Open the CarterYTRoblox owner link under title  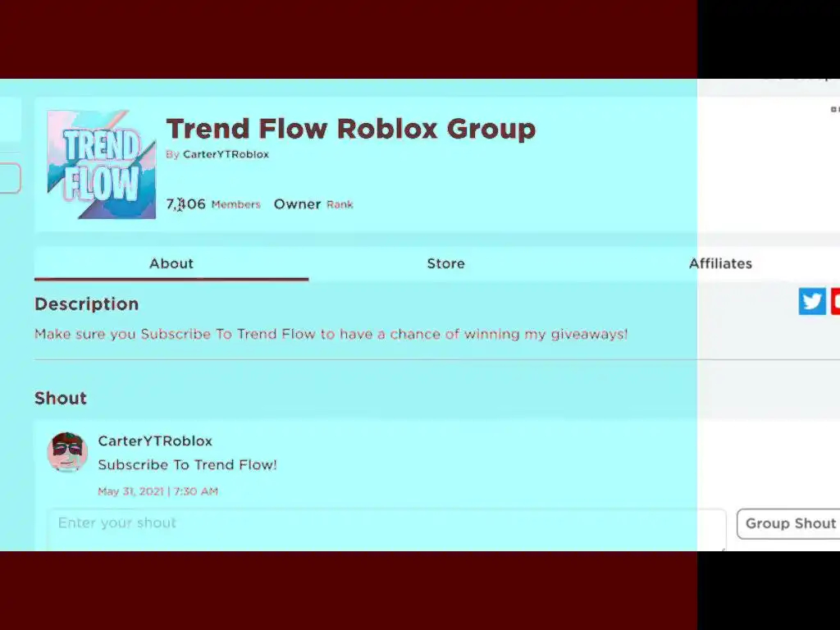[x=226, y=154]
